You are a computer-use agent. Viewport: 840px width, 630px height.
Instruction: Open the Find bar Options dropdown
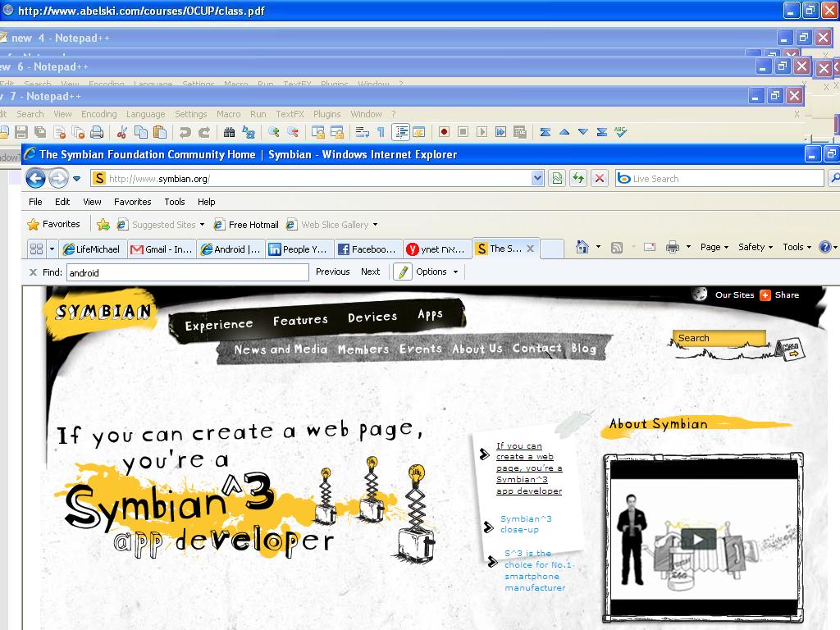coord(437,272)
